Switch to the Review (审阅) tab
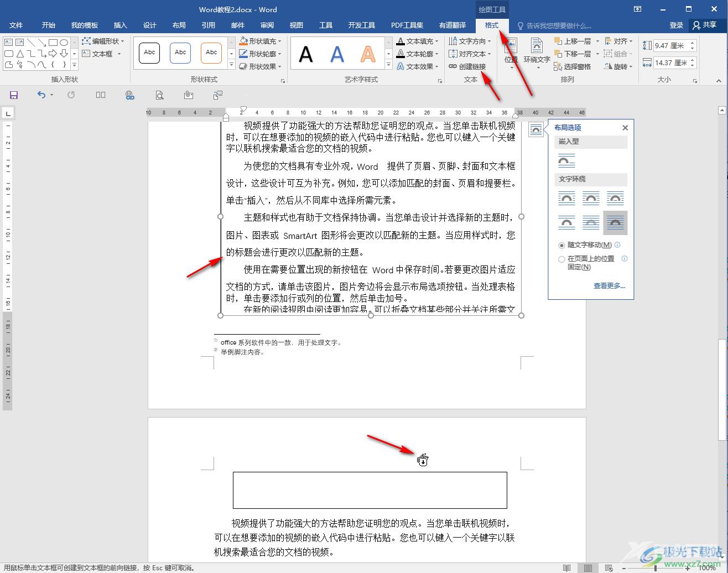The height and width of the screenshot is (573, 728). [x=267, y=25]
